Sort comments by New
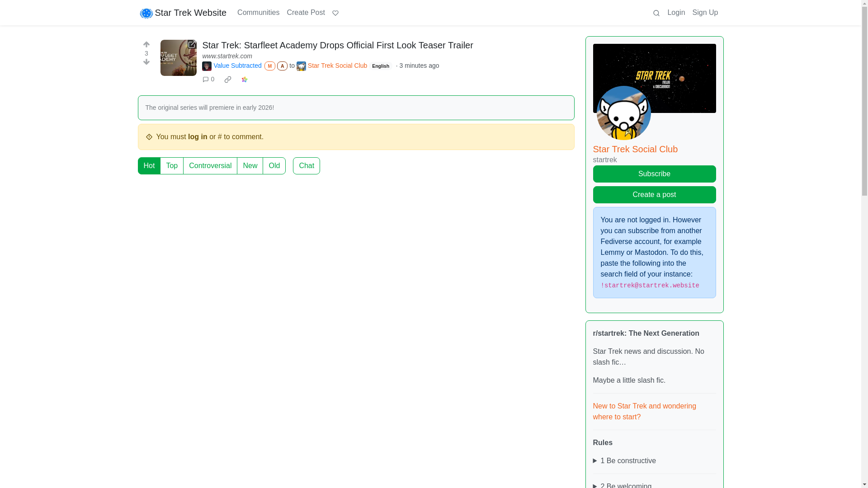 [x=250, y=166]
